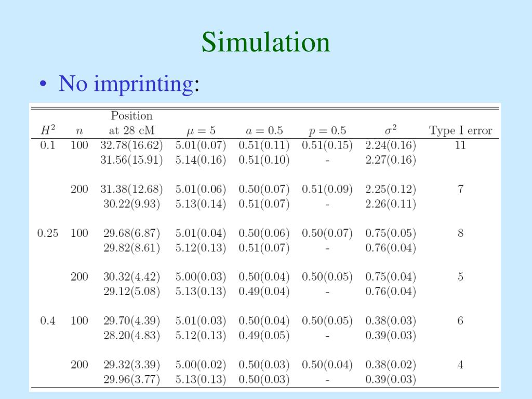The height and width of the screenshot is (399, 532).
Task: Click position value 29.32(3.39)
Action: [x=131, y=365]
